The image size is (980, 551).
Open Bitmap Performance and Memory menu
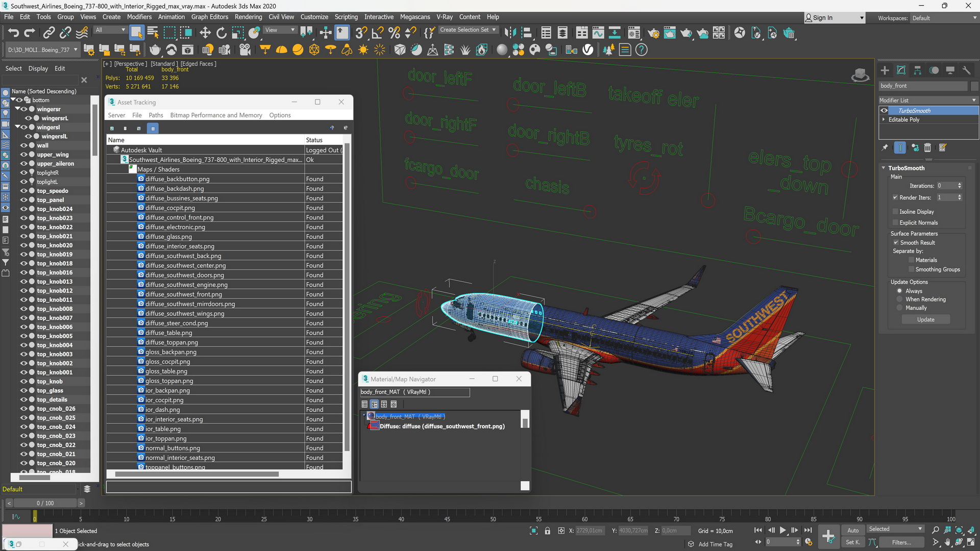click(x=216, y=115)
